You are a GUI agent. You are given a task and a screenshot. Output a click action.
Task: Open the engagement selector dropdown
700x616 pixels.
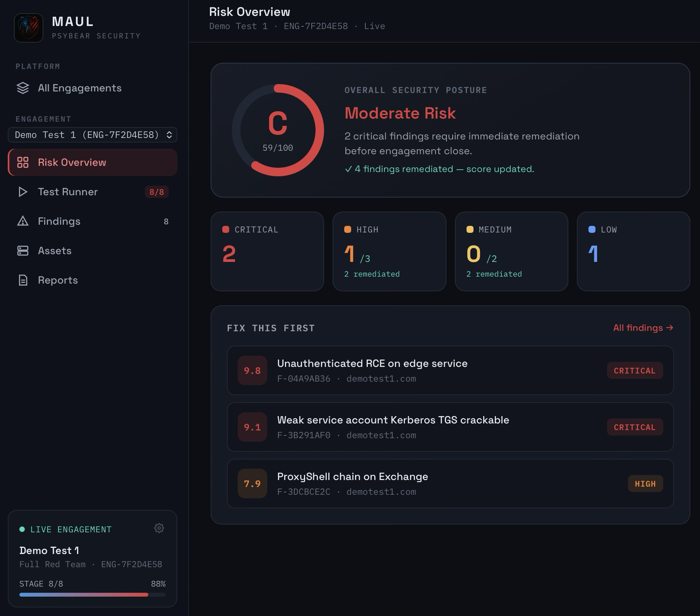[93, 135]
